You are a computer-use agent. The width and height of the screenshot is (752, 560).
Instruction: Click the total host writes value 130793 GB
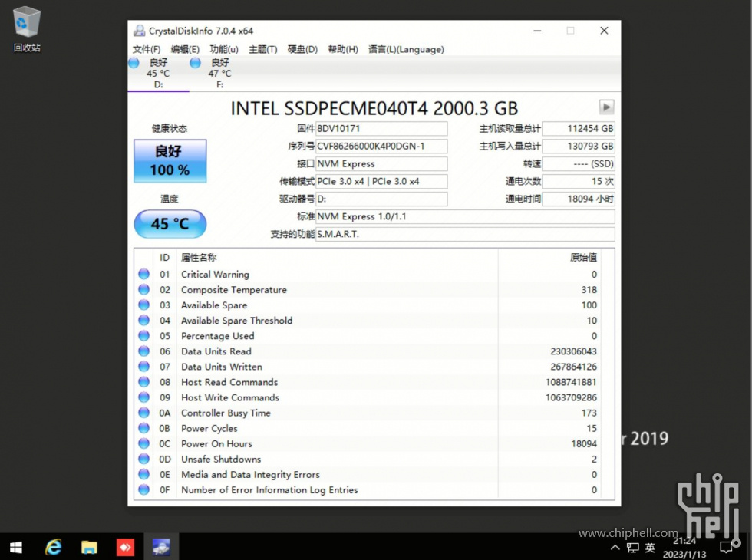[x=578, y=147]
